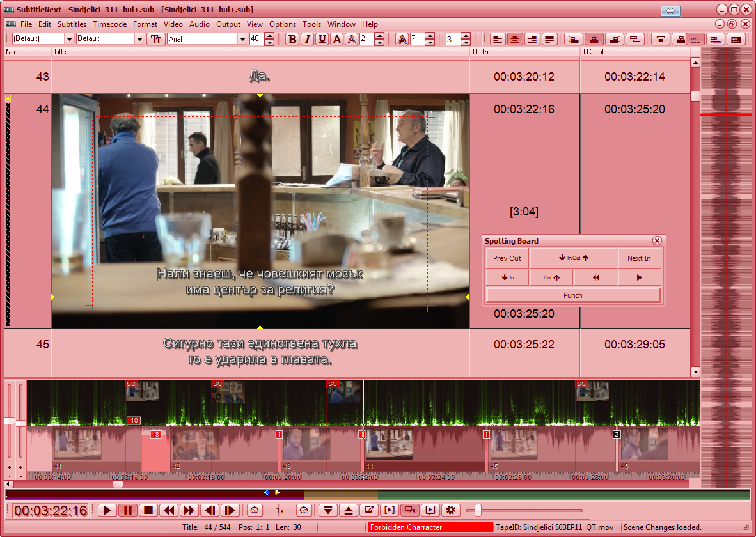Open the Audio menu
The height and width of the screenshot is (537, 756).
199,24
